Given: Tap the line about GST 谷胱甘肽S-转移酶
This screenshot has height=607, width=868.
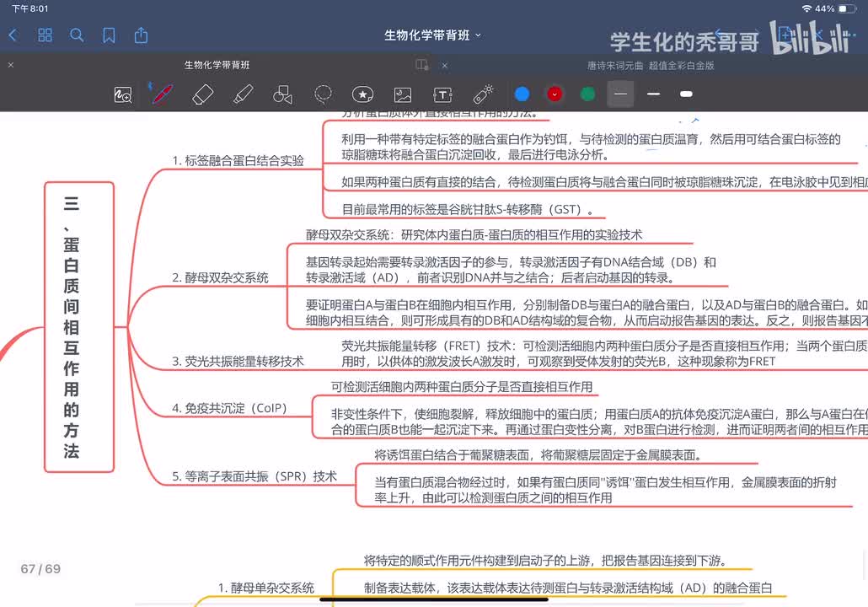Looking at the screenshot, I should click(468, 209).
